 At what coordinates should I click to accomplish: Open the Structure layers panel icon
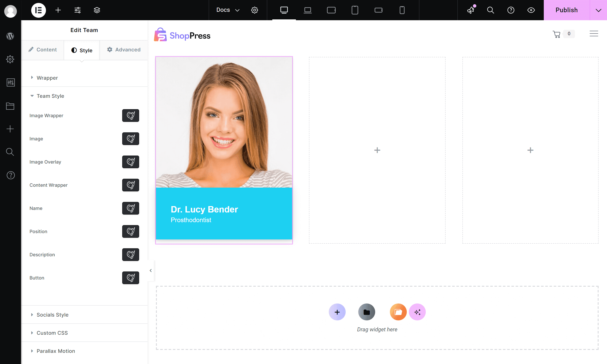click(97, 10)
